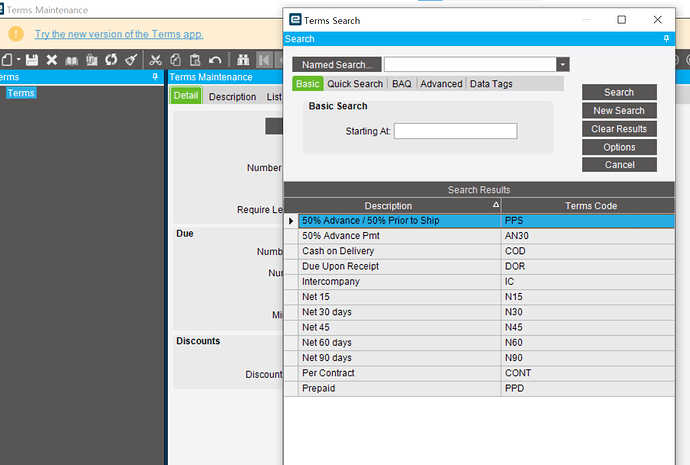Click the 'CONT' terms code cell
Screen dimensions: 690x465
[x=588, y=373]
